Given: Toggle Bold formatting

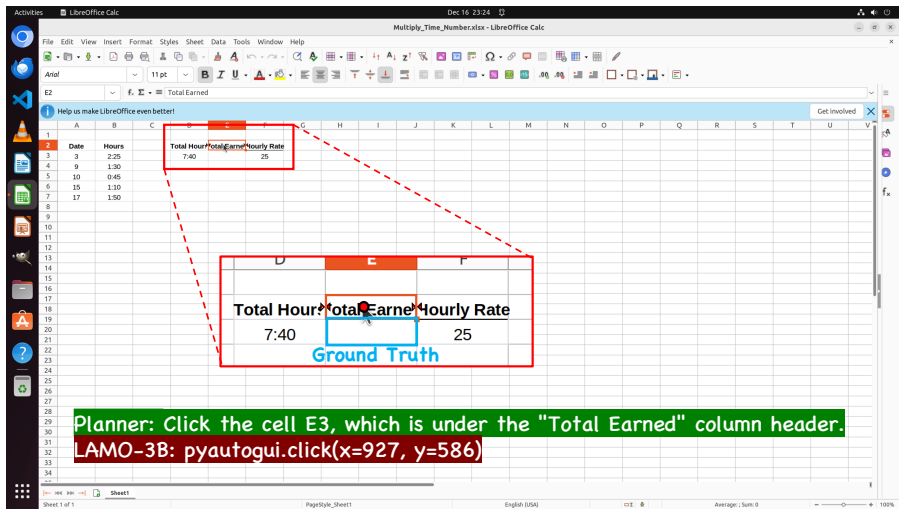Looking at the screenshot, I should coord(204,74).
